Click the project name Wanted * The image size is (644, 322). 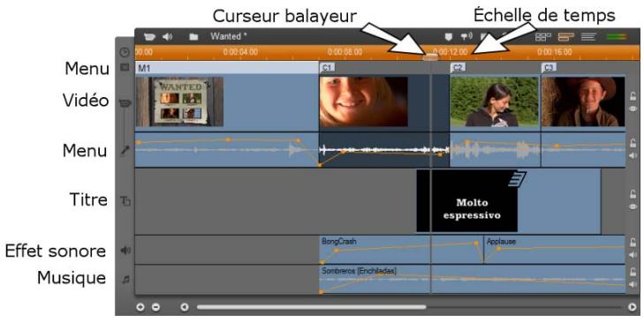(x=229, y=36)
